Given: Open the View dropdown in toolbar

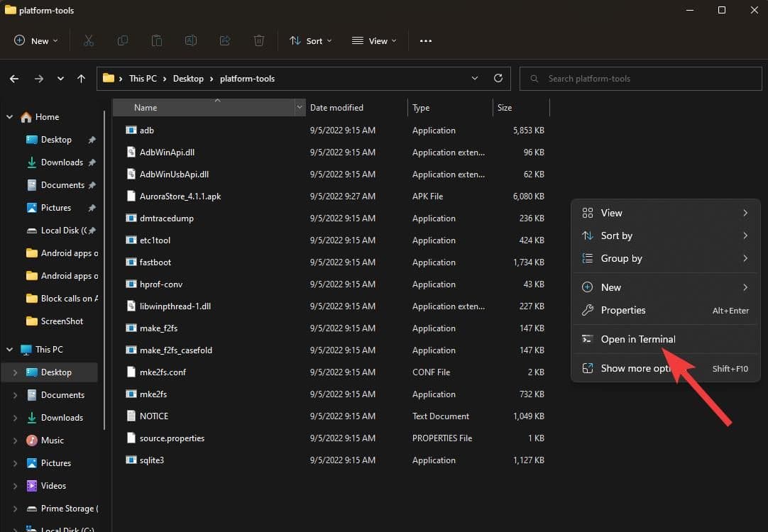Looking at the screenshot, I should tap(374, 41).
